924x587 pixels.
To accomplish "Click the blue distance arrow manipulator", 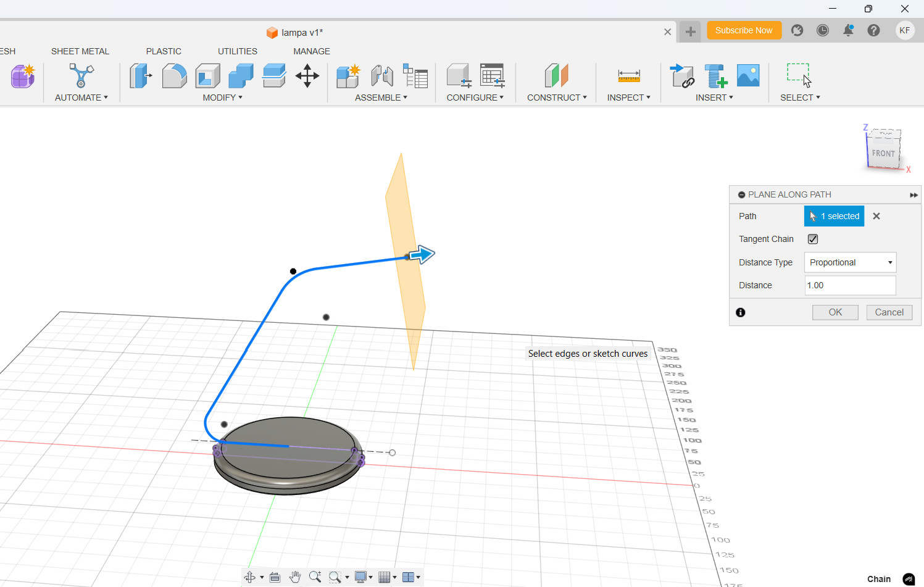I will (422, 254).
